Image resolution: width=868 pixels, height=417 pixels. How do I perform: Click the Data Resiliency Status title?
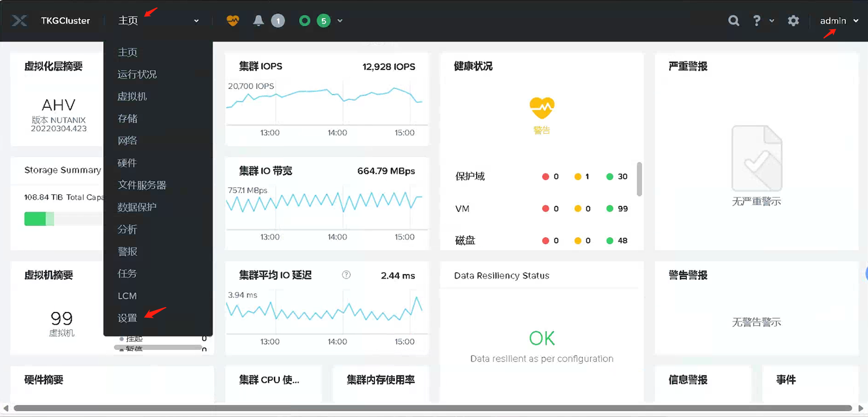coord(502,276)
